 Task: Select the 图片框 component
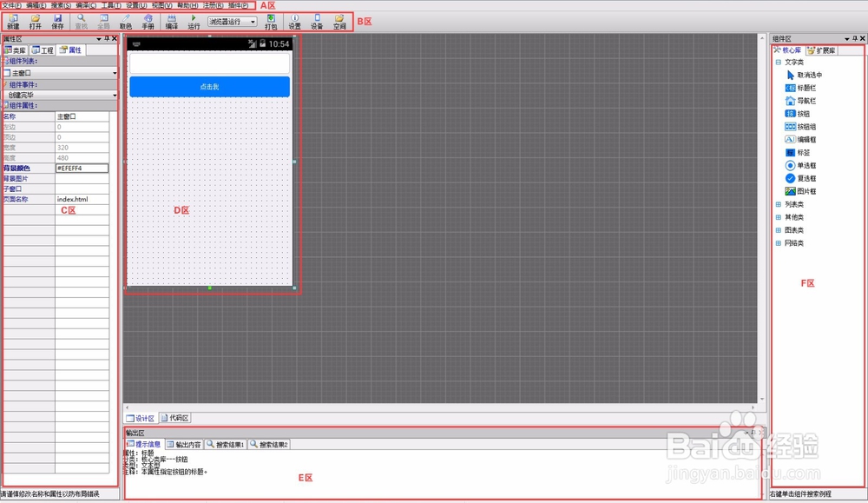click(x=800, y=191)
